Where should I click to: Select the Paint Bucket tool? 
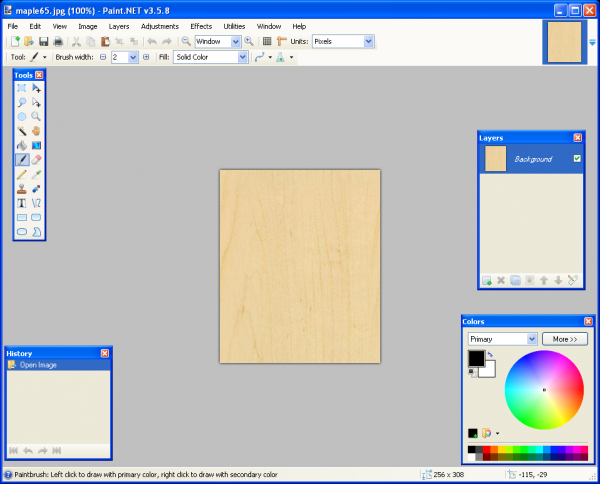pyautogui.click(x=22, y=145)
